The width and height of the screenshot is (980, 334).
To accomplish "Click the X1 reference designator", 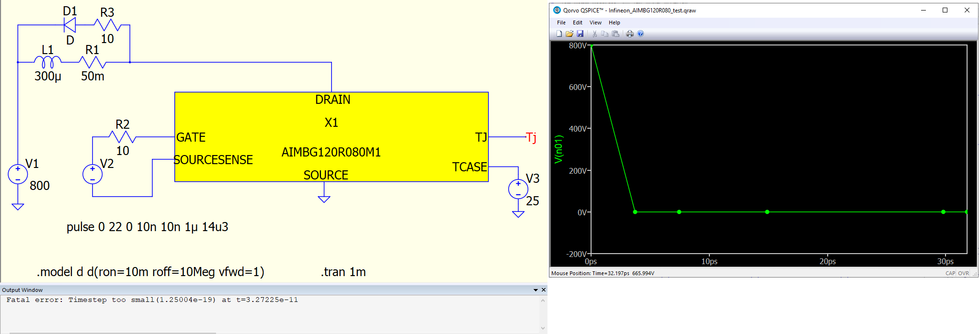I will [331, 122].
